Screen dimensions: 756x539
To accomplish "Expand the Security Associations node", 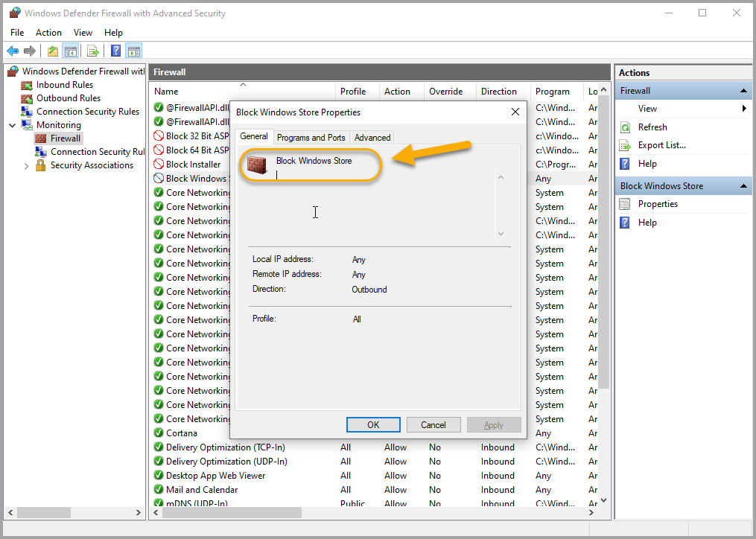I will click(x=27, y=165).
